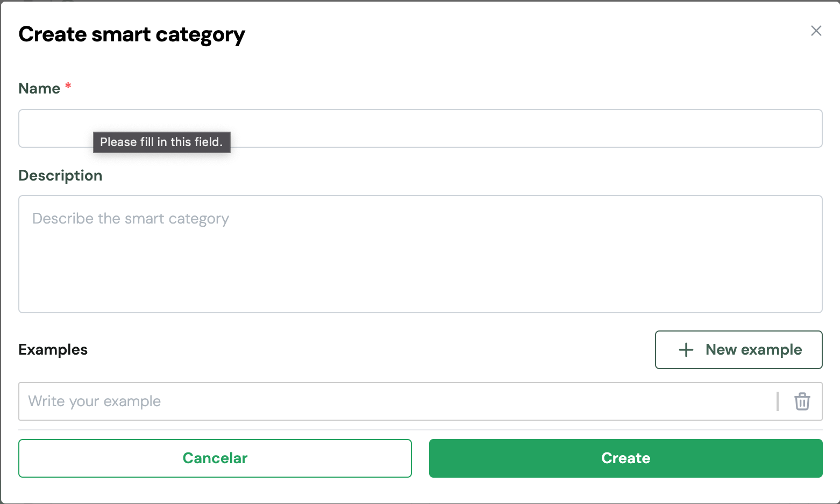The height and width of the screenshot is (504, 840).
Task: Submit with the green Create button
Action: [625, 458]
